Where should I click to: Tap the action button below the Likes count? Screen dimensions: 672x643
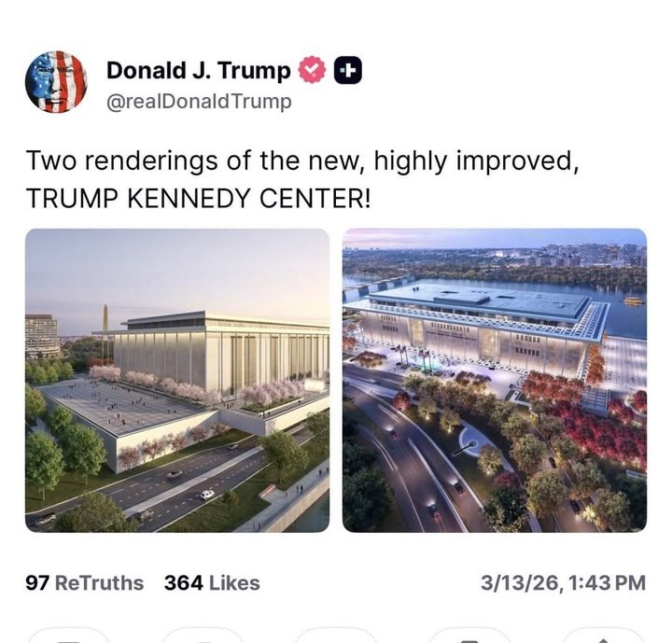[203, 636]
